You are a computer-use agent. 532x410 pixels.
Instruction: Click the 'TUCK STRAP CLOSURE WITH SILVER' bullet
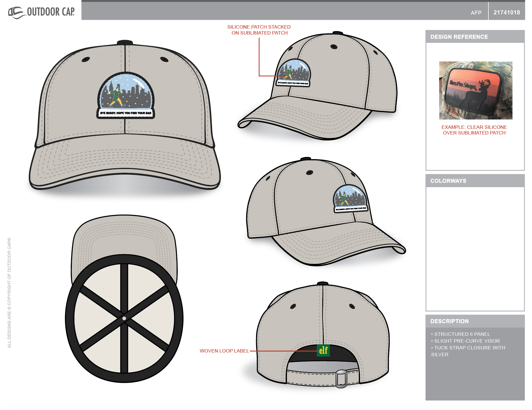468,351
